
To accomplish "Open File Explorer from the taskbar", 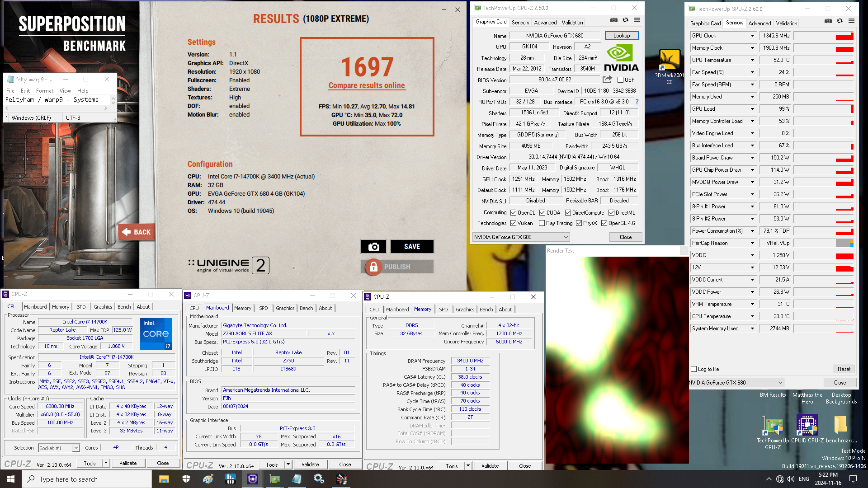I will click(x=164, y=479).
